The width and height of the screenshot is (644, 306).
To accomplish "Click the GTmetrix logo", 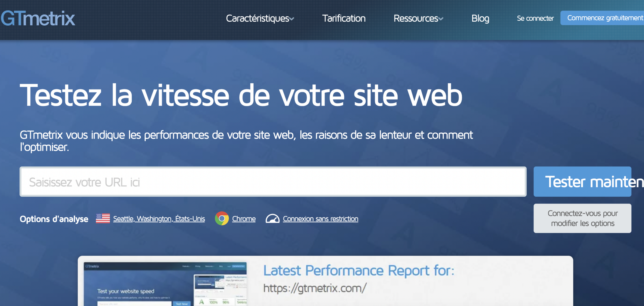I will (38, 18).
